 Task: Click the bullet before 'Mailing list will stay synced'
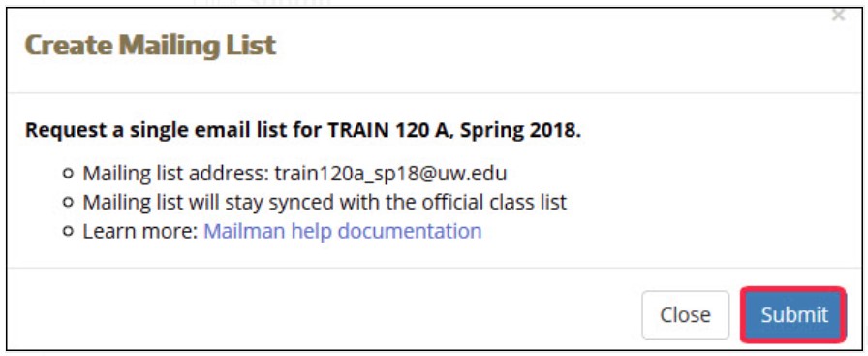coord(69,203)
